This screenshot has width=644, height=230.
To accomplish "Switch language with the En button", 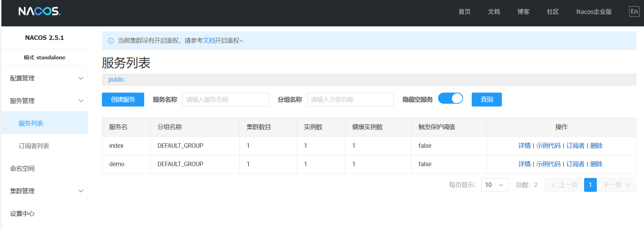I will (634, 11).
